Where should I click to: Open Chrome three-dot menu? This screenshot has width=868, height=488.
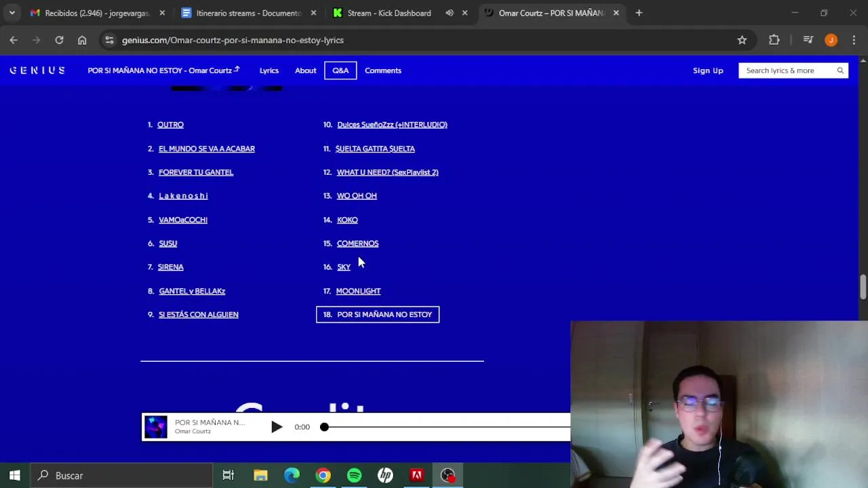coord(854,40)
